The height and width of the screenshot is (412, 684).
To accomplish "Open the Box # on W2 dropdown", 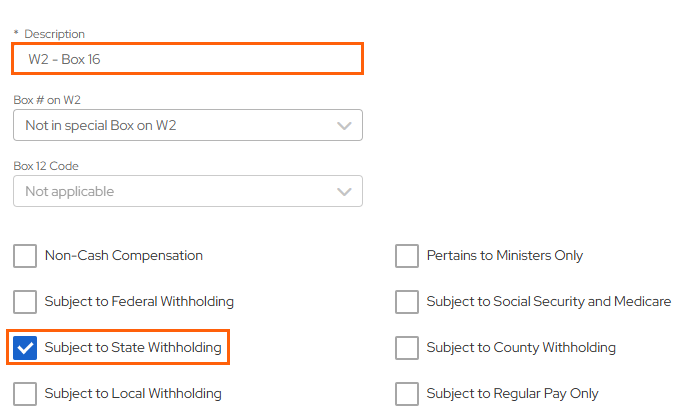I will point(187,126).
